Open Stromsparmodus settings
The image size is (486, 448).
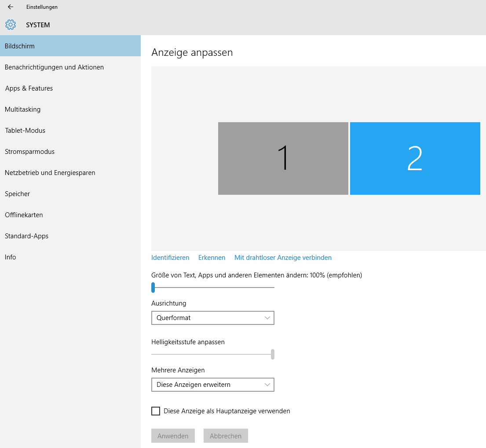(29, 151)
